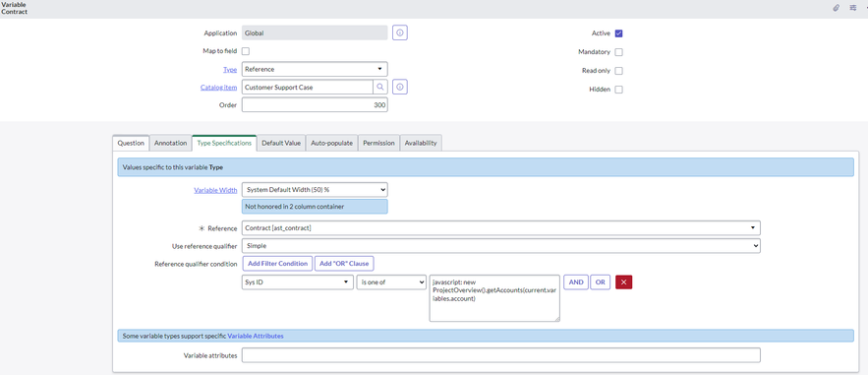
Task: Enable the Hidden checkbox
Action: coord(619,90)
